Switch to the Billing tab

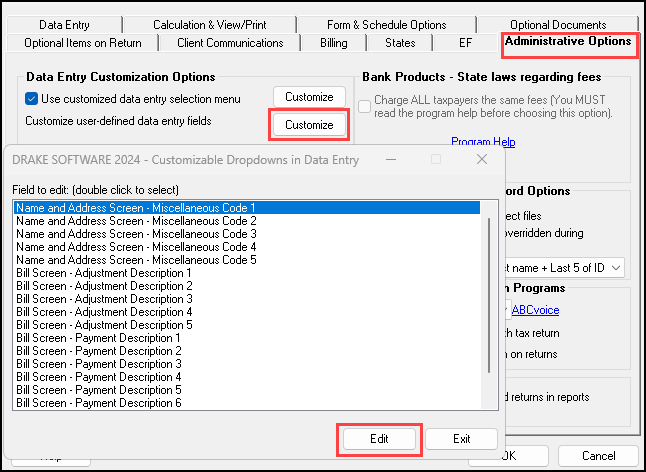[x=333, y=43]
